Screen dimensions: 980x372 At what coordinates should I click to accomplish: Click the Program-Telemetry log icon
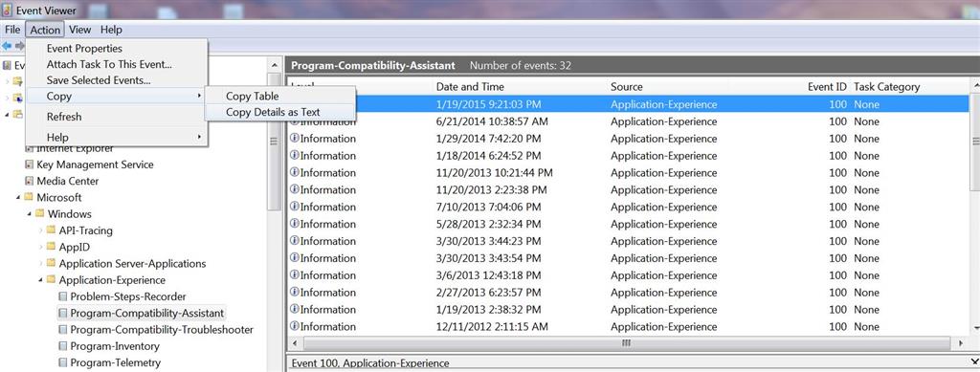pos(62,362)
